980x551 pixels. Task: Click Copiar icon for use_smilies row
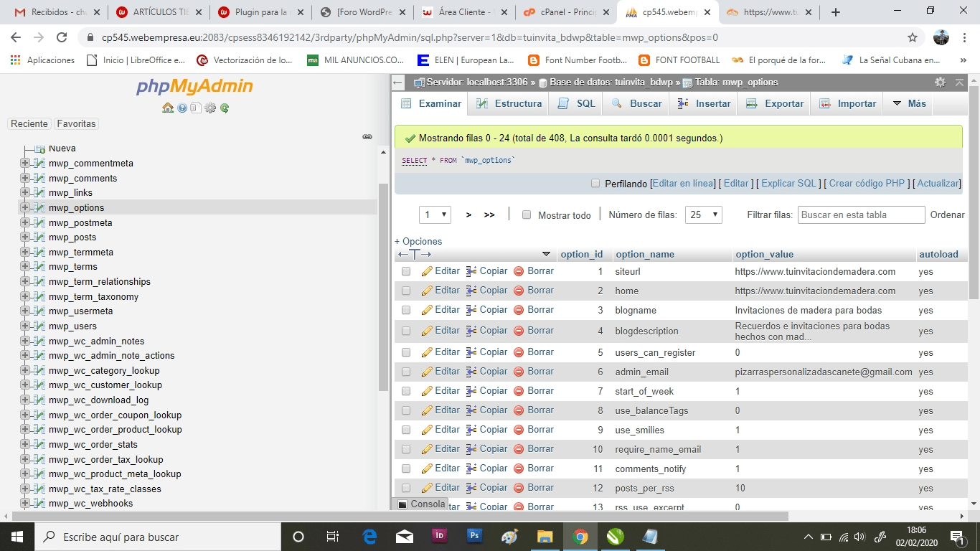click(x=471, y=430)
